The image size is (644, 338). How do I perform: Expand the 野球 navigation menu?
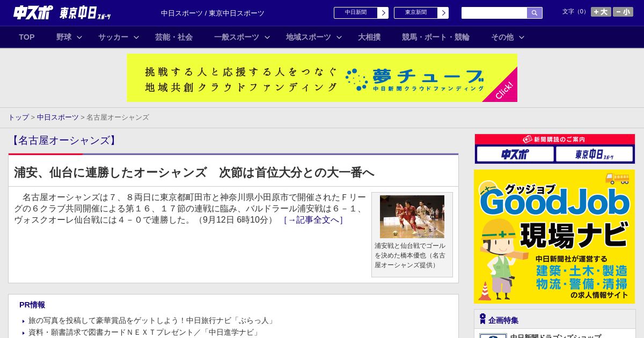tap(69, 37)
